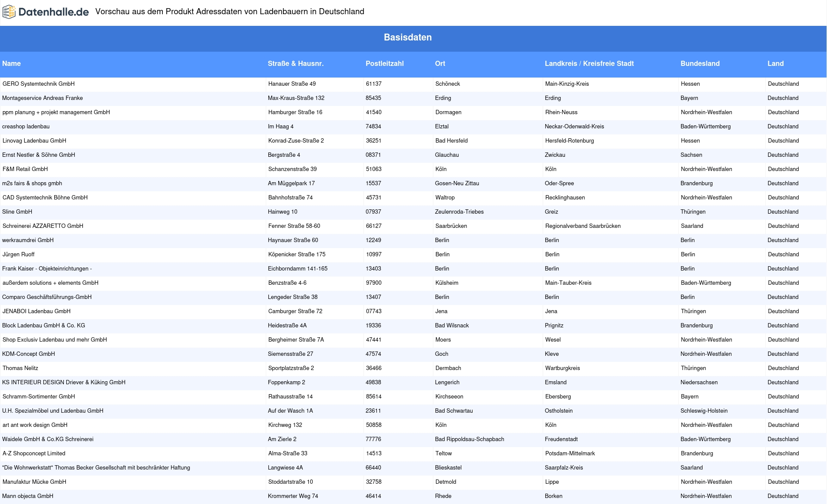This screenshot has width=827, height=504.
Task: Select Schreinerei AZZARETTO GmbH
Action: [43, 226]
